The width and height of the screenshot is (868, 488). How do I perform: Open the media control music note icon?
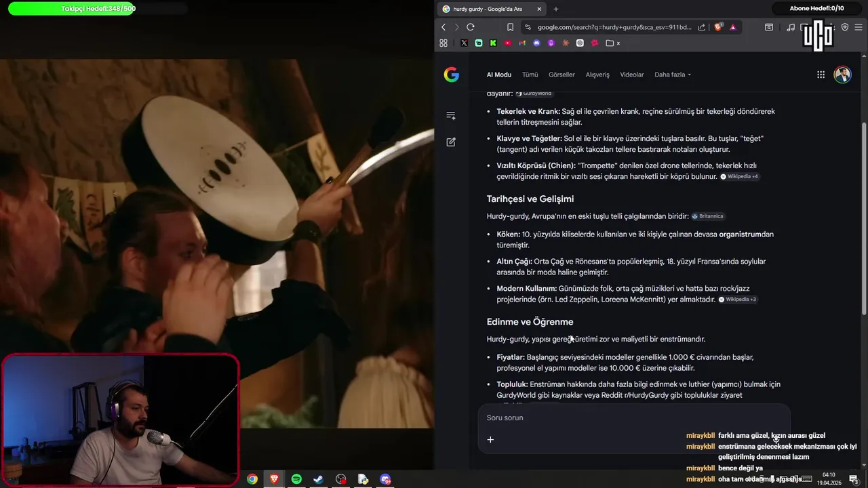click(791, 27)
